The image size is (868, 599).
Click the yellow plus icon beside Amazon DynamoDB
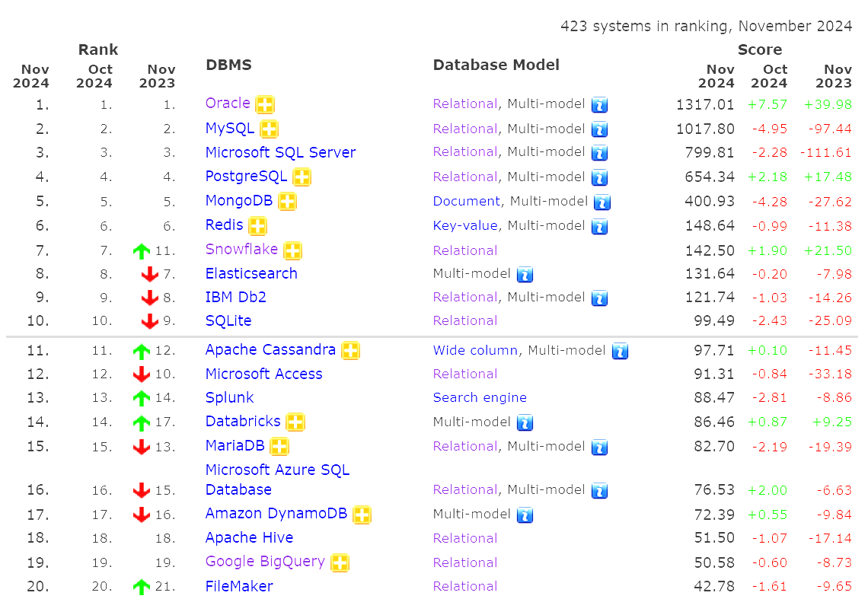(x=362, y=515)
